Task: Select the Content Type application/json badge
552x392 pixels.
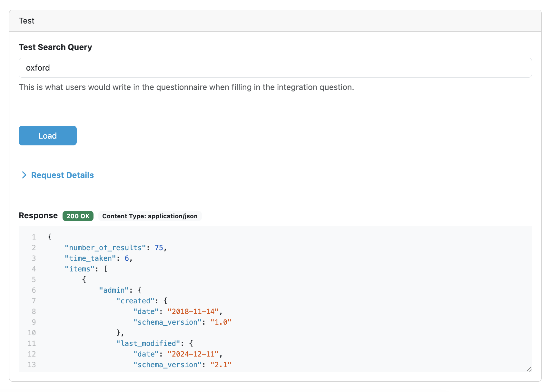Action: tap(150, 216)
